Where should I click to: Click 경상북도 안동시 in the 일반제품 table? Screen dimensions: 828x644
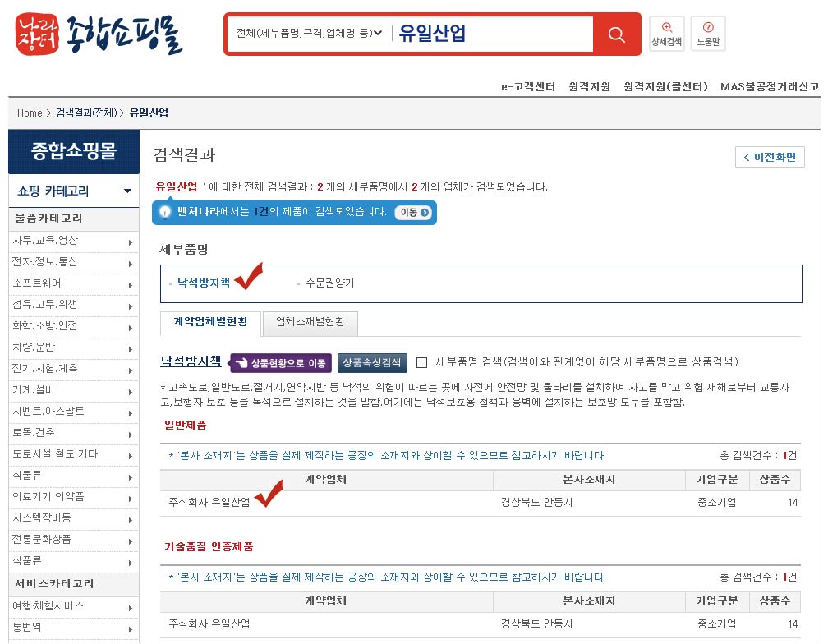(536, 502)
